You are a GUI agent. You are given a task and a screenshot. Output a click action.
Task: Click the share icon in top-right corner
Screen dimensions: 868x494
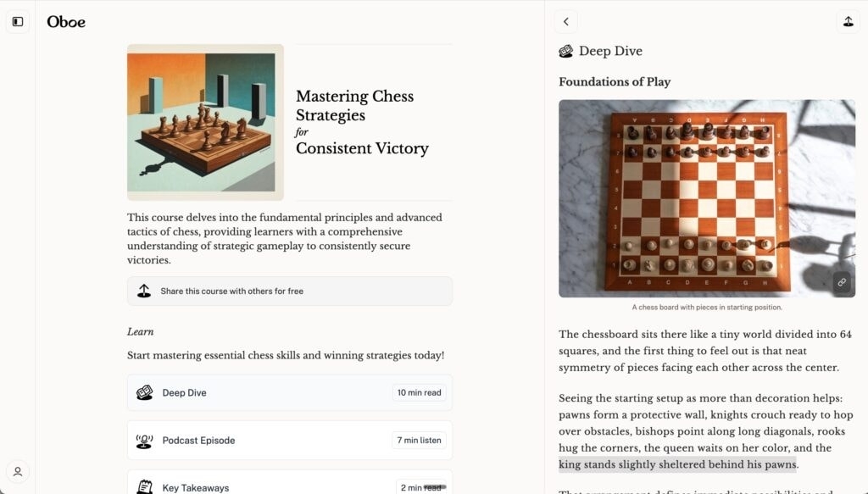click(x=848, y=22)
